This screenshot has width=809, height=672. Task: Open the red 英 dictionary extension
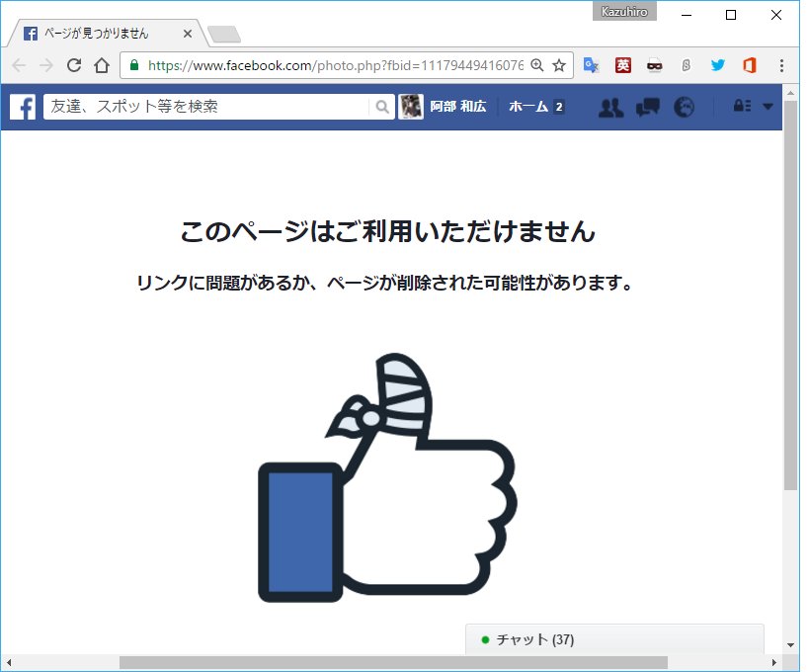pyautogui.click(x=622, y=65)
